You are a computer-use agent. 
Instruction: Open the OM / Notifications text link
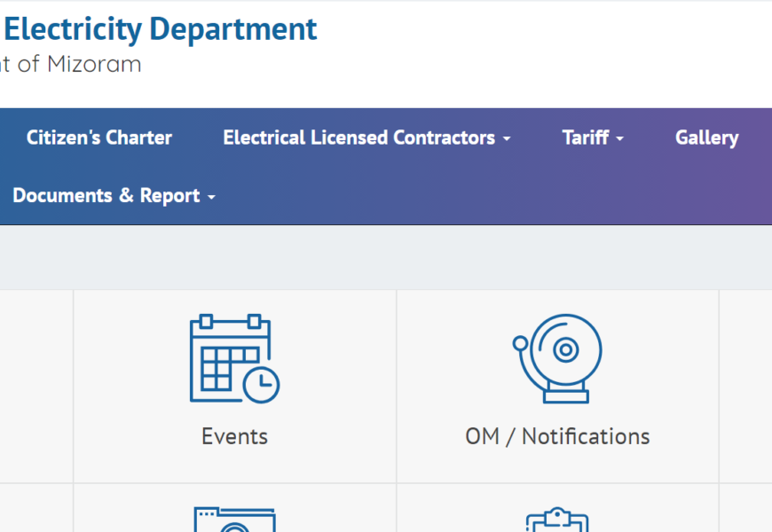[557, 436]
